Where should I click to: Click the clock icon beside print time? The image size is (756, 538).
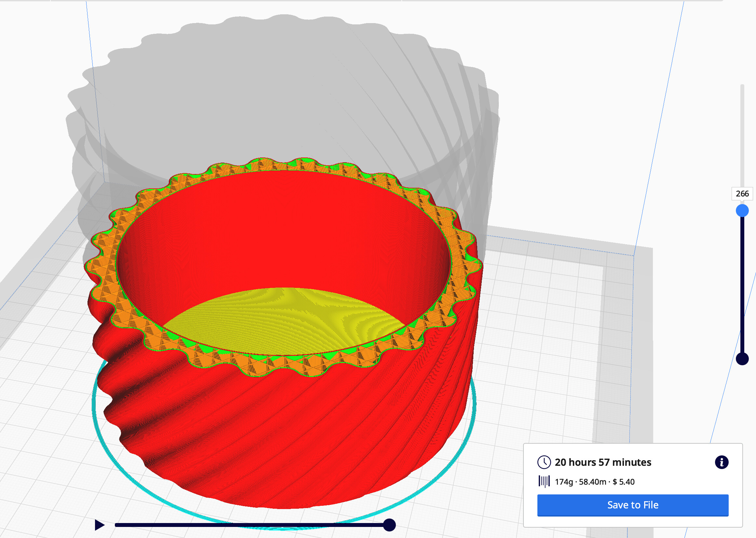544,462
